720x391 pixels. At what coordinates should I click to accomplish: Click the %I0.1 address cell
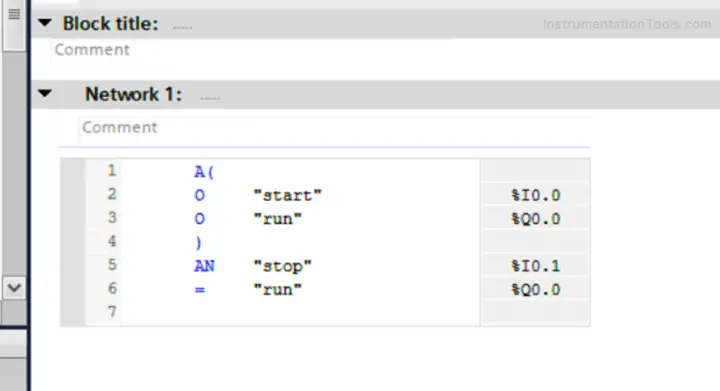pos(535,266)
